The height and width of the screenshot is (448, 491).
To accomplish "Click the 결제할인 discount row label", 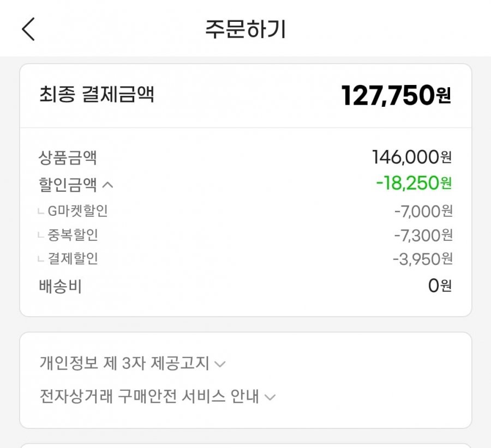I will [73, 258].
